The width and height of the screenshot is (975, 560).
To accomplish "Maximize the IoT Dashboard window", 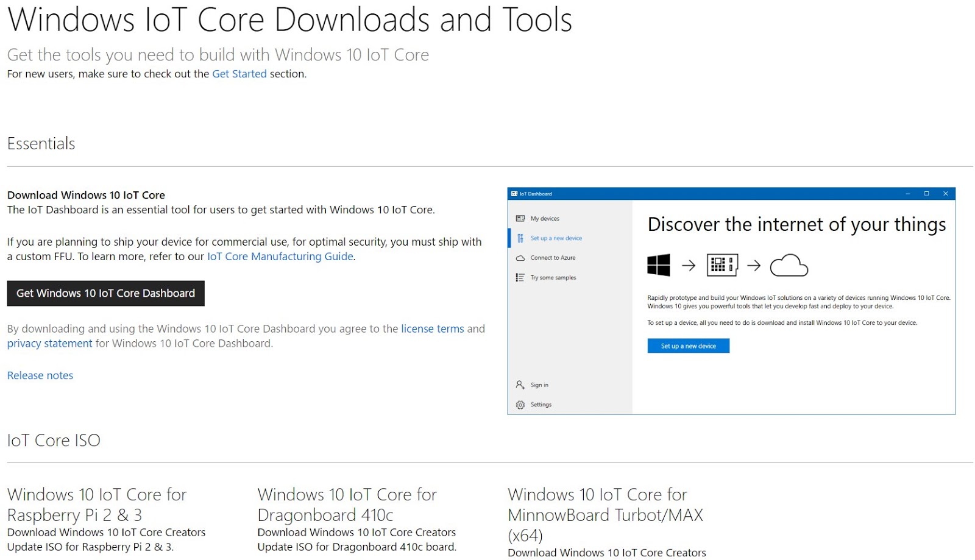I will pyautogui.click(x=926, y=194).
